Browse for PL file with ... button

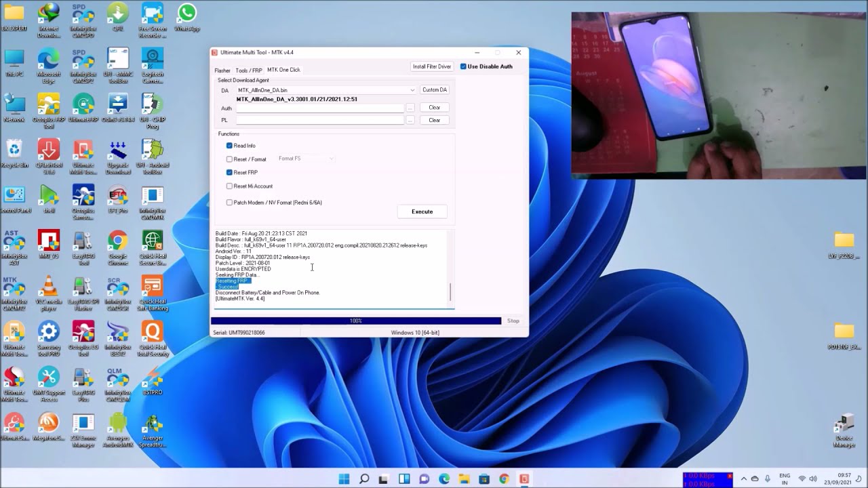coord(410,120)
